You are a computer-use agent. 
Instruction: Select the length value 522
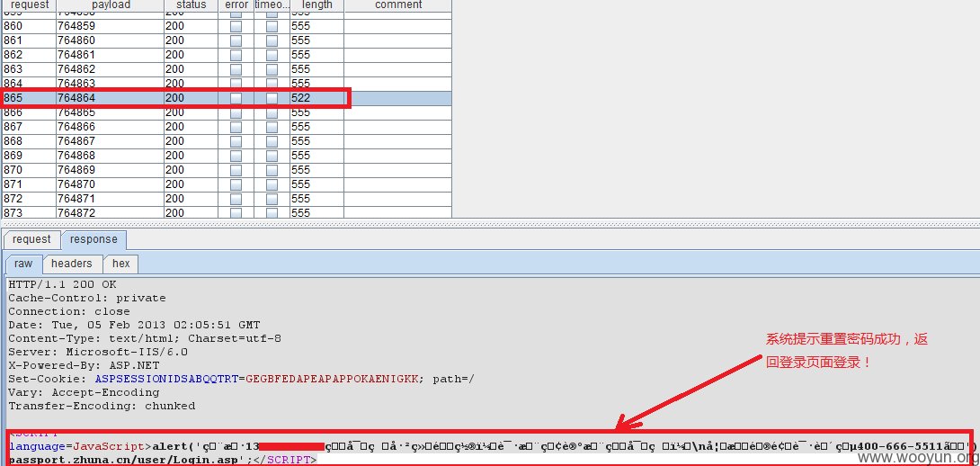click(316, 98)
